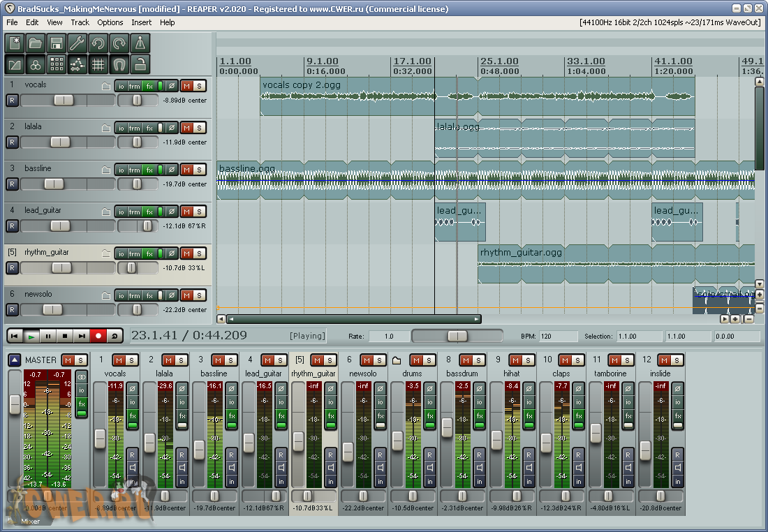Click the playback Rate slider handle

(x=457, y=337)
